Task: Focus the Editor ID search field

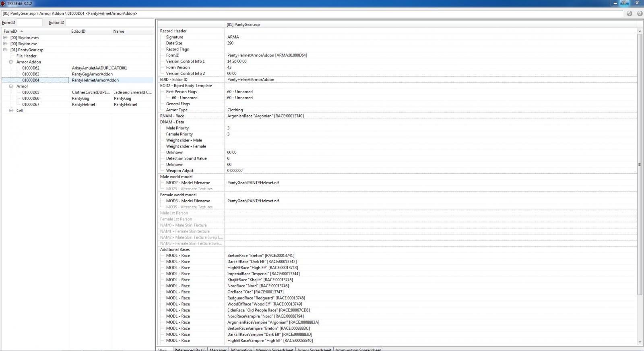Action: (109, 23)
